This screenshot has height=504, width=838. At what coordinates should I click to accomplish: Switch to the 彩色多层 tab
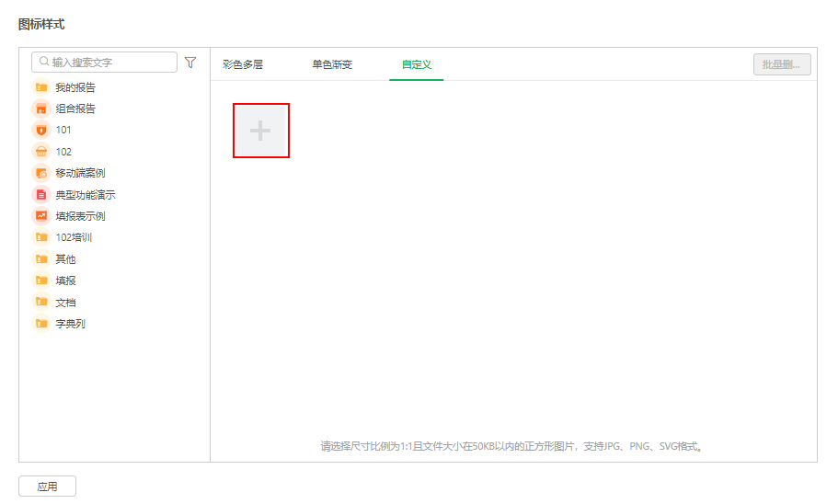pos(243,65)
